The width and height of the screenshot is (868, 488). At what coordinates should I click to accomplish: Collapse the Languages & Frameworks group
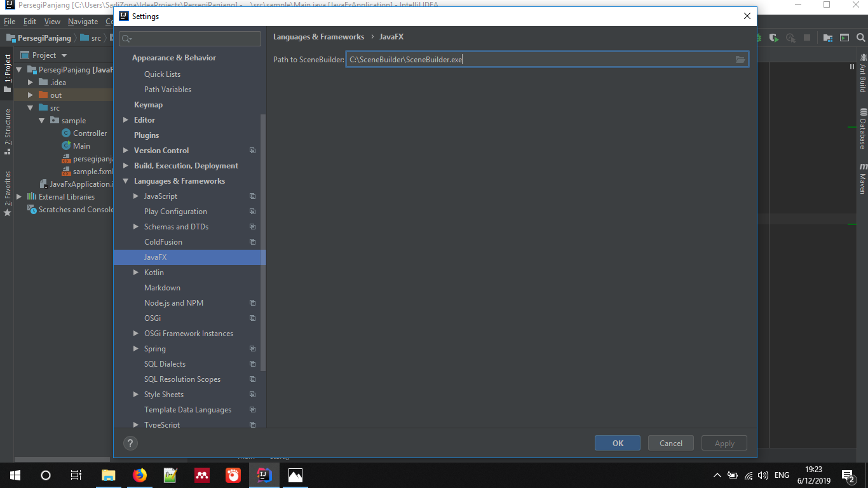[x=126, y=181]
